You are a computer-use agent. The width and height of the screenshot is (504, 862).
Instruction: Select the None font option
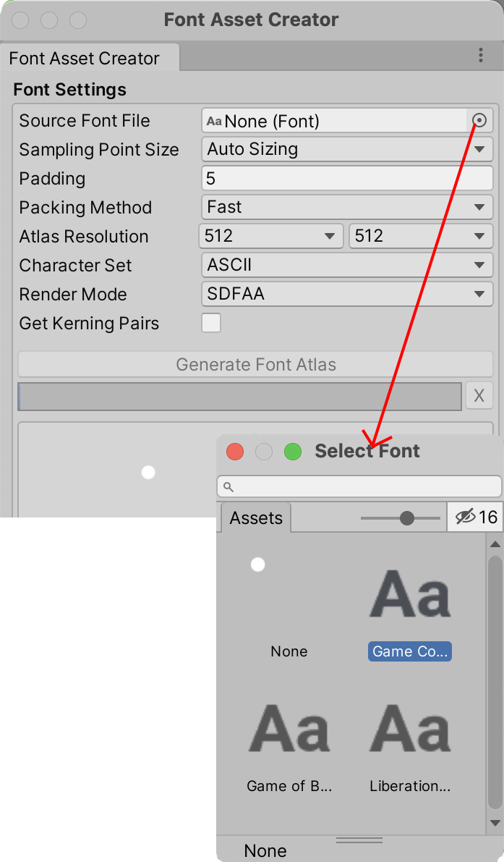[289, 651]
